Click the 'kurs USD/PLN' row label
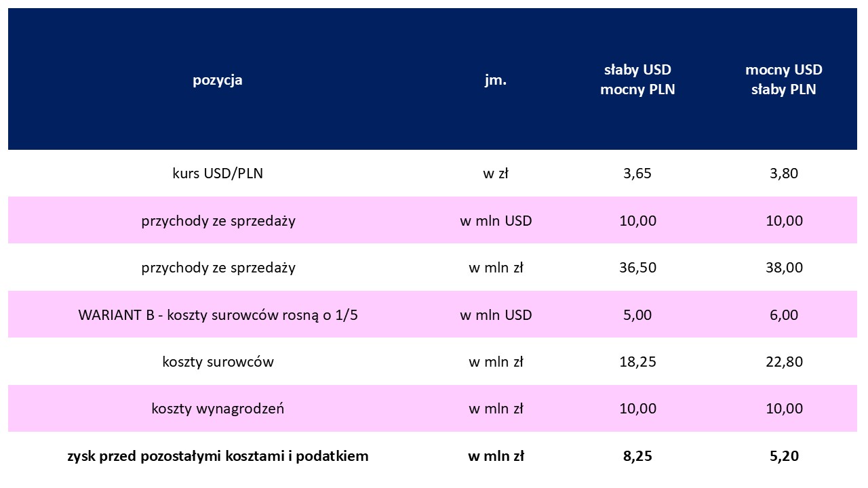The width and height of the screenshot is (868, 488). 218,173
